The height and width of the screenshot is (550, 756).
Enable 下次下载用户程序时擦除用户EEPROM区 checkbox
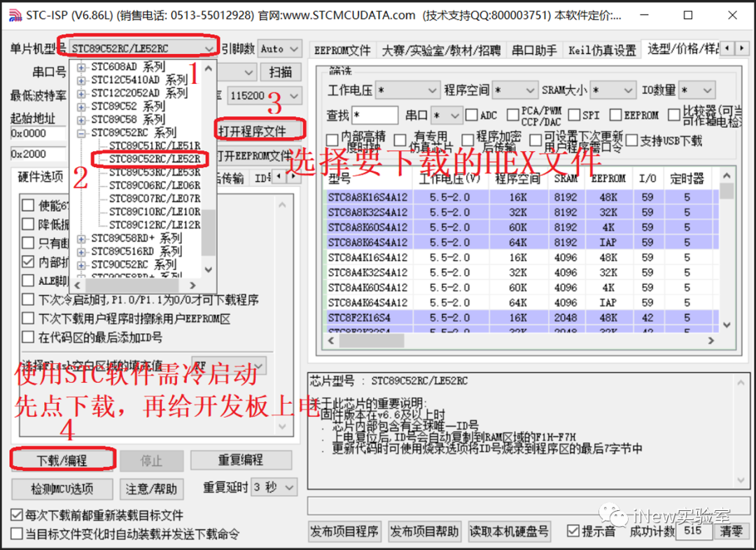pos(28,318)
